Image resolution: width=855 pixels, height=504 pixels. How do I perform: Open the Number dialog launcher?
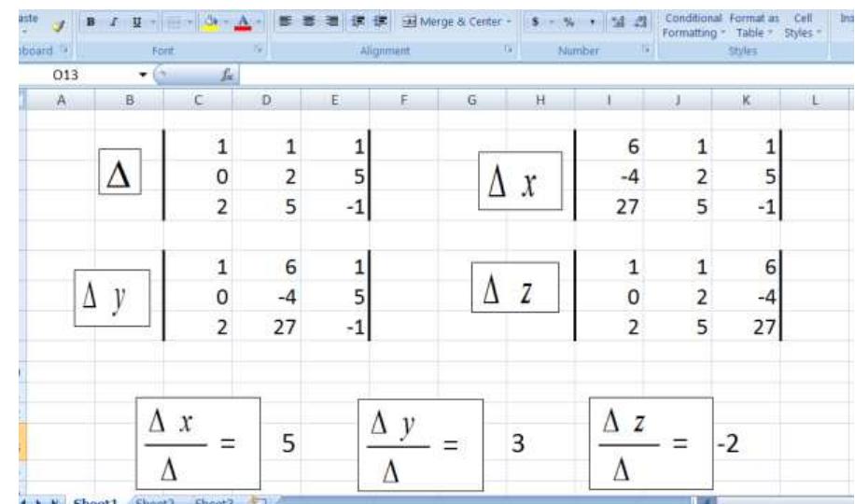646,49
